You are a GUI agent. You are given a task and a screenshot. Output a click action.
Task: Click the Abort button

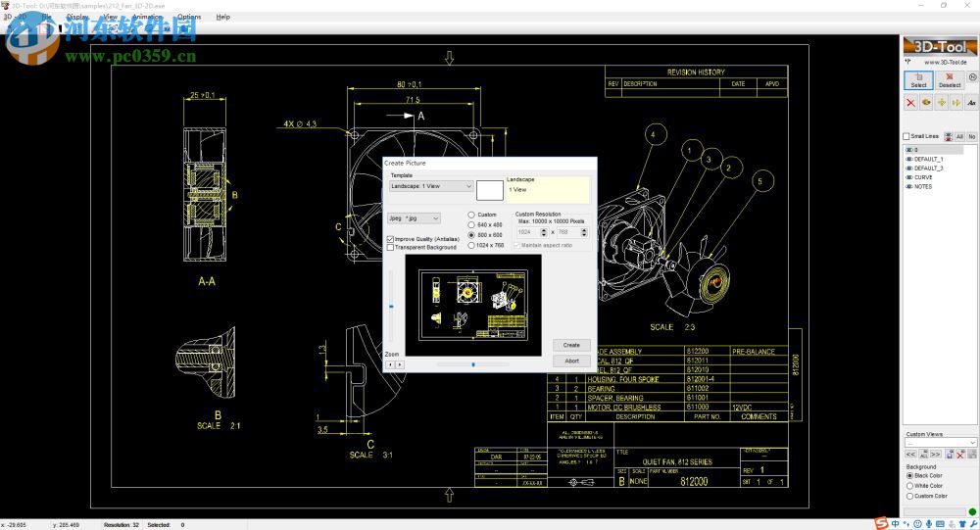tap(571, 361)
